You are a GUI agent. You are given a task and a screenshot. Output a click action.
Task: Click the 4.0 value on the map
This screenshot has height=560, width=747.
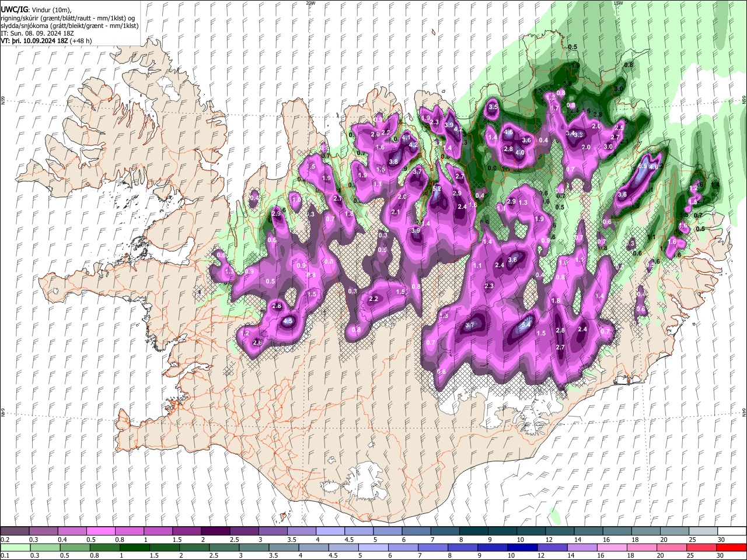(x=520, y=153)
